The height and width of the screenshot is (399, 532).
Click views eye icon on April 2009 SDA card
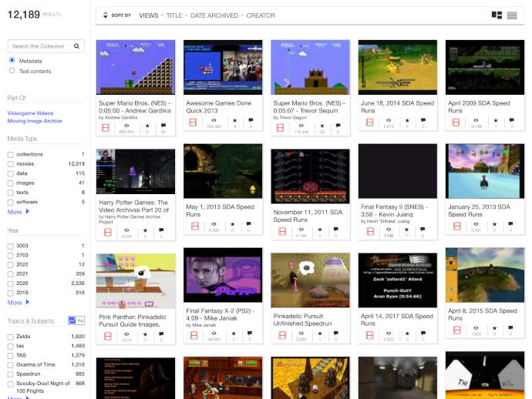coord(476,120)
